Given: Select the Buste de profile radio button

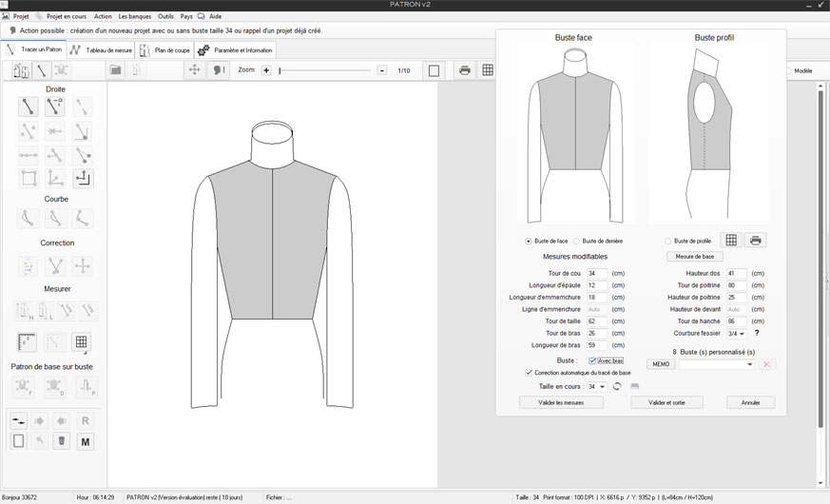Looking at the screenshot, I should (x=668, y=242).
